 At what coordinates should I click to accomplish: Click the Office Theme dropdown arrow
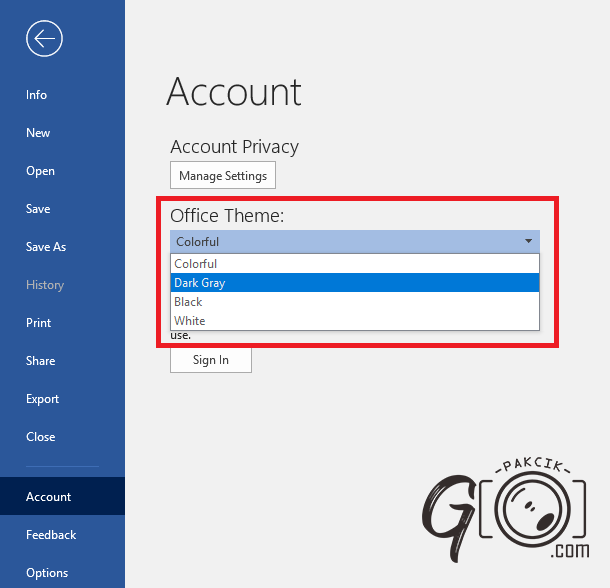pyautogui.click(x=528, y=241)
